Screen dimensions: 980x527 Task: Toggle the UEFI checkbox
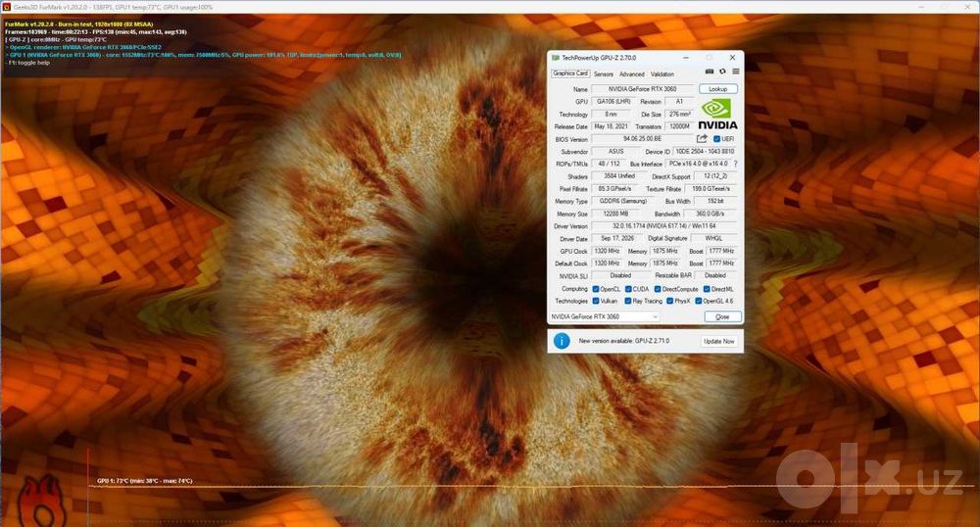717,139
